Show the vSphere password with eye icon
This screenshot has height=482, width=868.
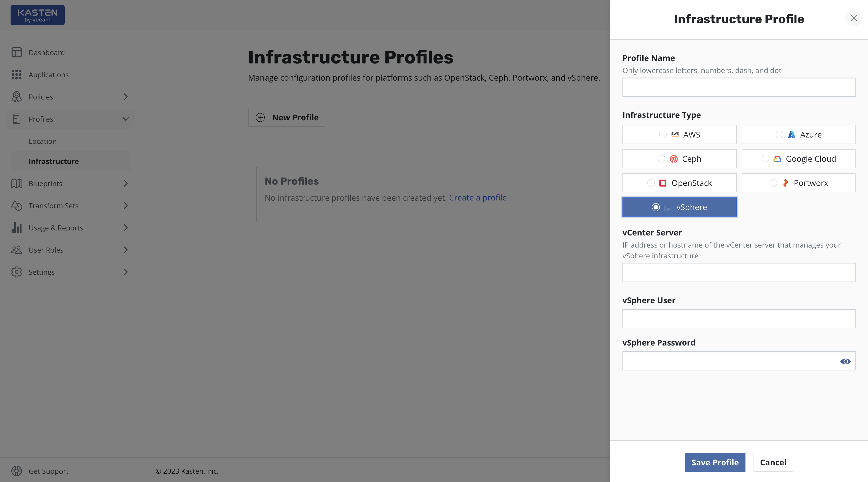click(845, 361)
